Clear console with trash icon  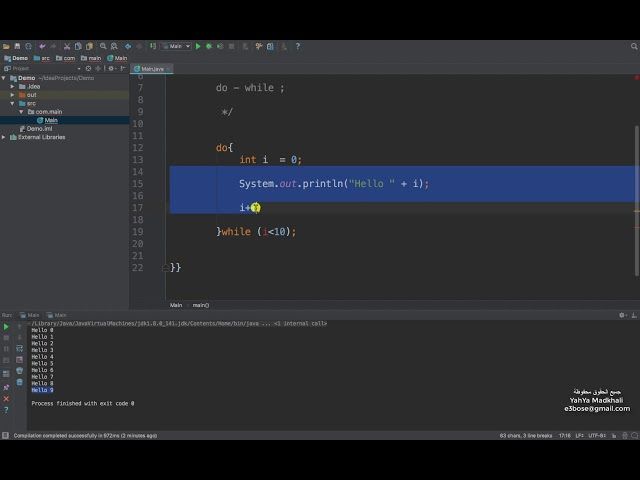tap(20, 382)
